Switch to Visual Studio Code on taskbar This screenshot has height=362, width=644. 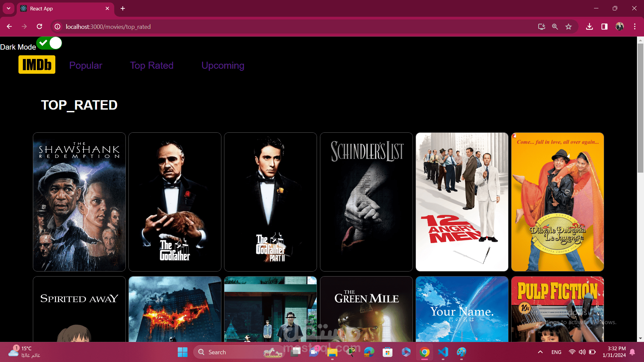click(443, 352)
